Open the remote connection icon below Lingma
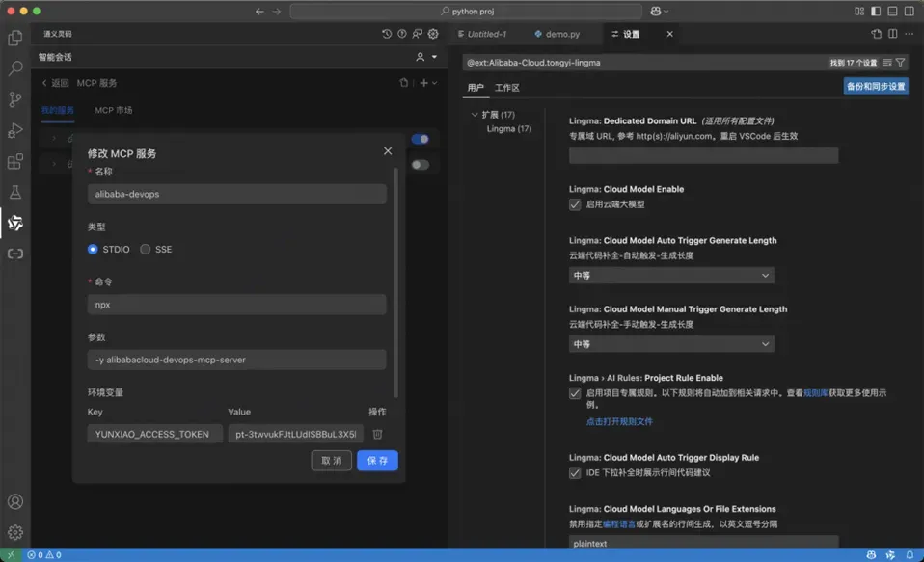The image size is (924, 562). [15, 254]
